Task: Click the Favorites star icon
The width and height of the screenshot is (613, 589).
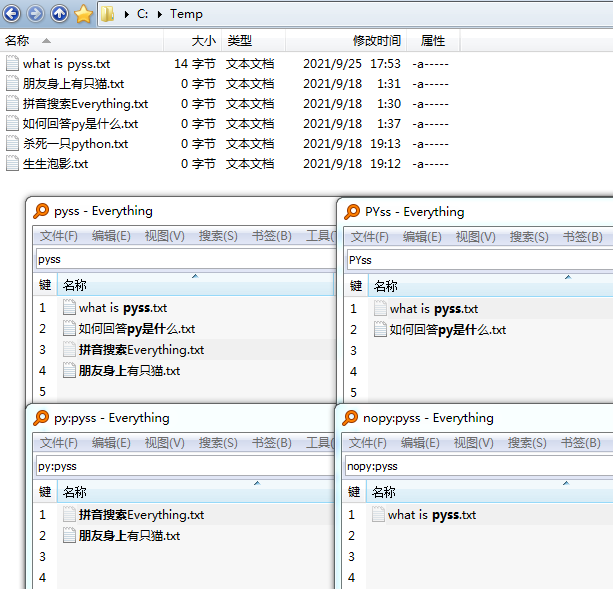Action: tap(84, 14)
